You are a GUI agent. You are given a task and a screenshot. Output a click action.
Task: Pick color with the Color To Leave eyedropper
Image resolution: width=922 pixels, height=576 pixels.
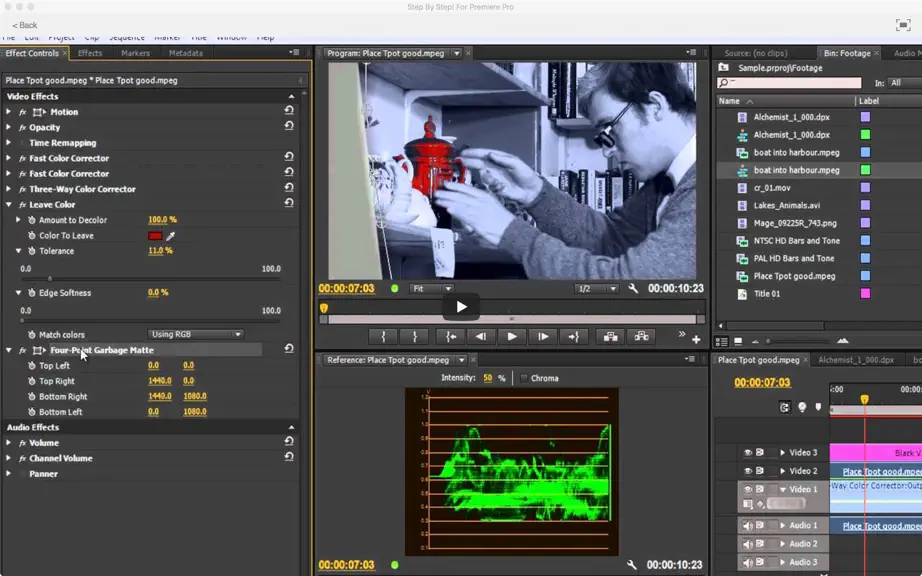171,236
